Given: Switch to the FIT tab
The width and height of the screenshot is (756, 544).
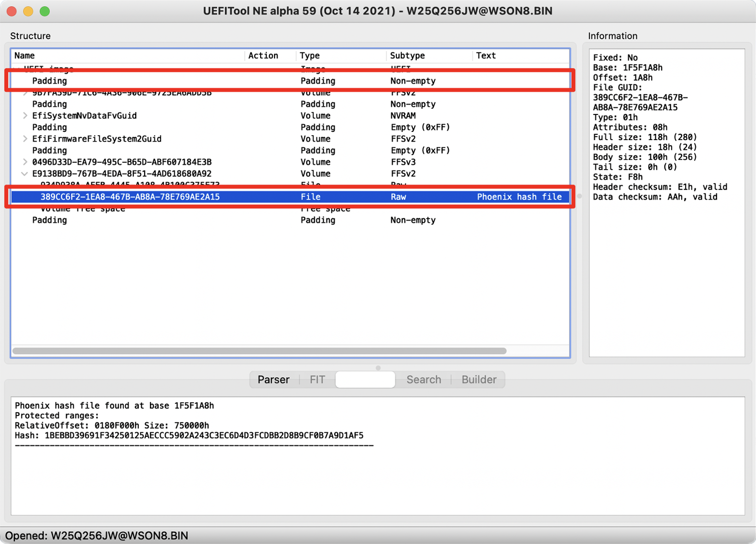Looking at the screenshot, I should 317,380.
